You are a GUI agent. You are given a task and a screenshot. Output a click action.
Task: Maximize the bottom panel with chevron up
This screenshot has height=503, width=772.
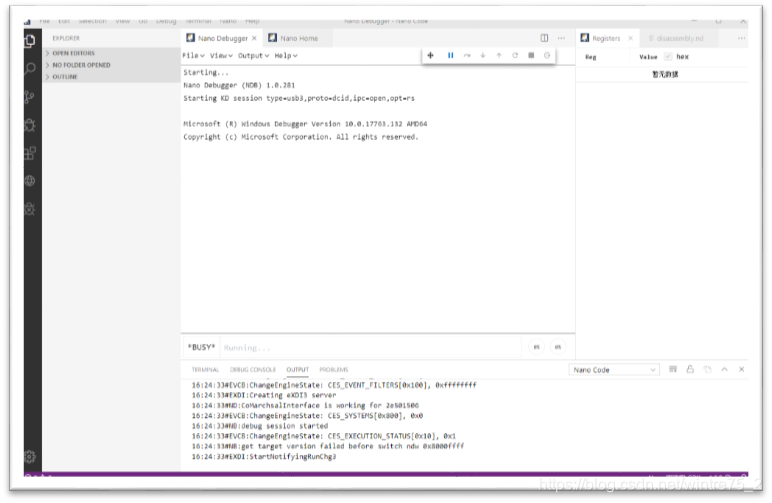(x=724, y=369)
